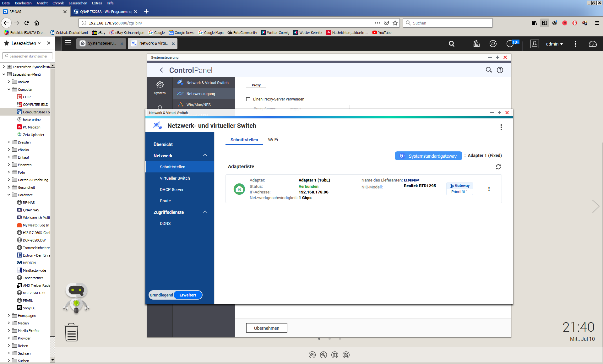Collapse the Netzwerk section

[x=205, y=155]
